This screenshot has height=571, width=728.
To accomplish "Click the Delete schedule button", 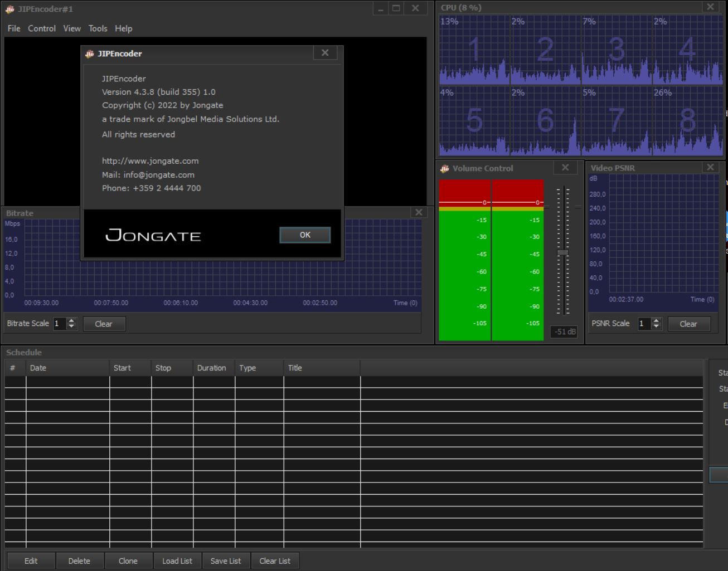I will [x=79, y=561].
